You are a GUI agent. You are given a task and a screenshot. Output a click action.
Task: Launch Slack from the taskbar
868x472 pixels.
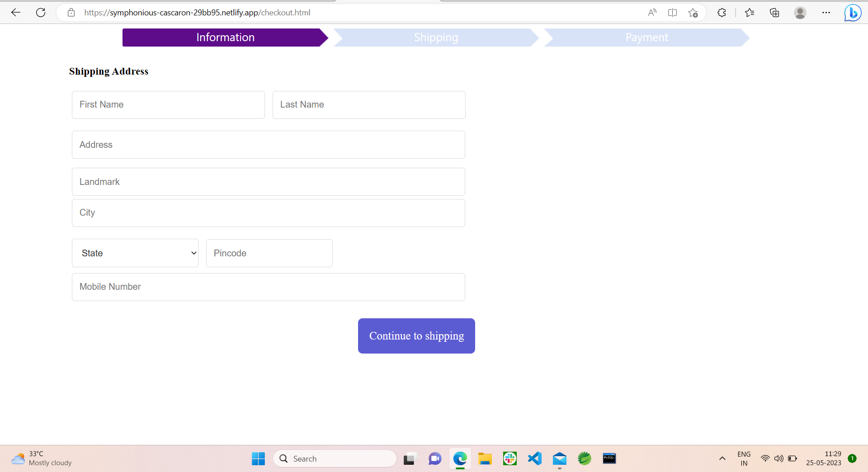(x=509, y=458)
